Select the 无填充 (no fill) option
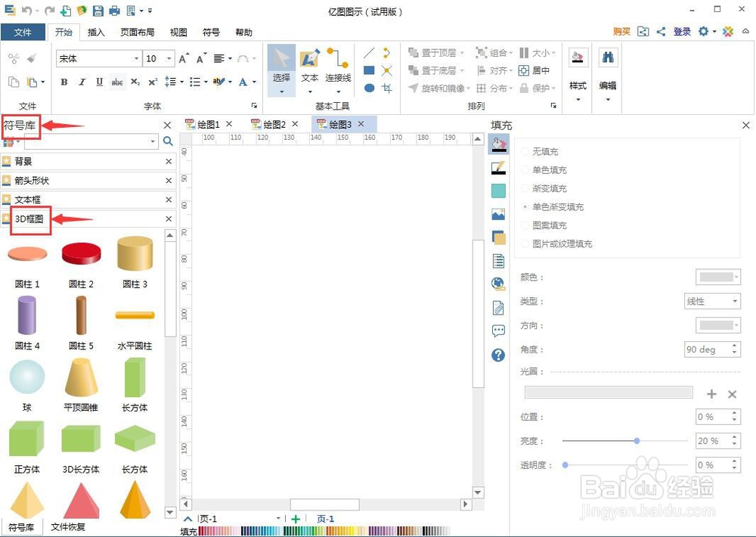 pos(544,151)
